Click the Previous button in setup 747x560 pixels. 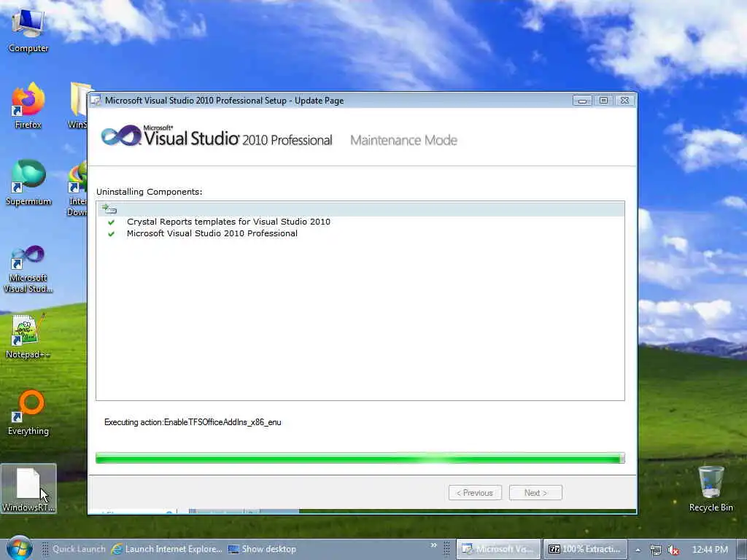475,493
